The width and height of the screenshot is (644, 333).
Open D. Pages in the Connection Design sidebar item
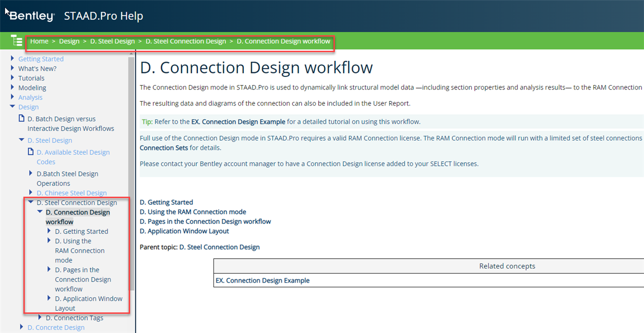83,279
